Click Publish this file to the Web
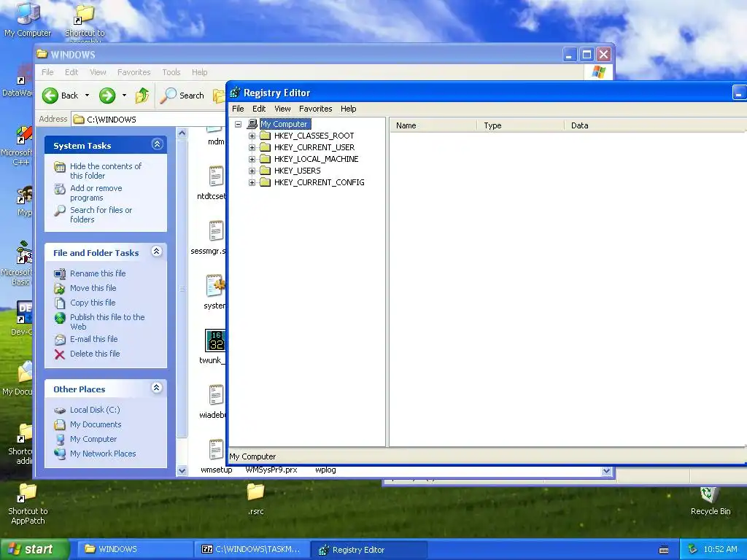 pyautogui.click(x=107, y=322)
